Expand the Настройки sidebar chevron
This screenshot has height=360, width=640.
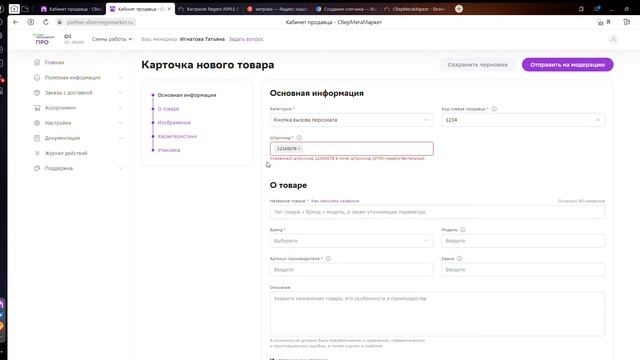[x=120, y=123]
